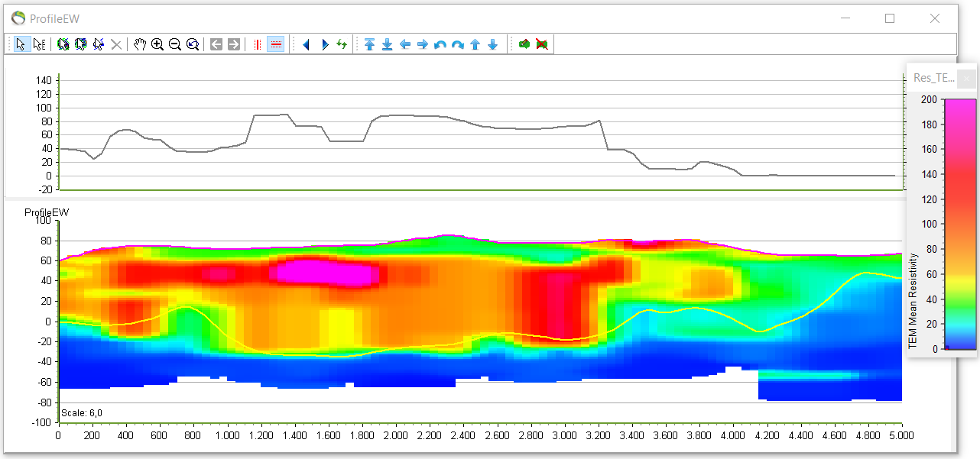This screenshot has width=980, height=459.
Task: Click the blue undo curved arrow icon
Action: coord(439,44)
